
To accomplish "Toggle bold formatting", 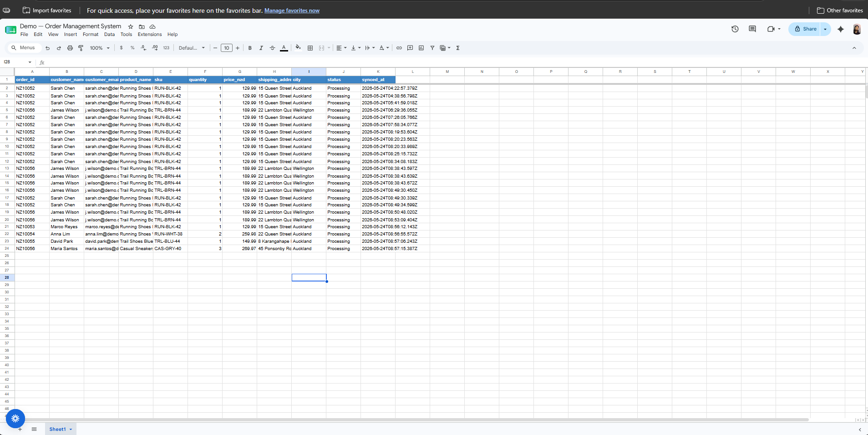I will point(250,48).
